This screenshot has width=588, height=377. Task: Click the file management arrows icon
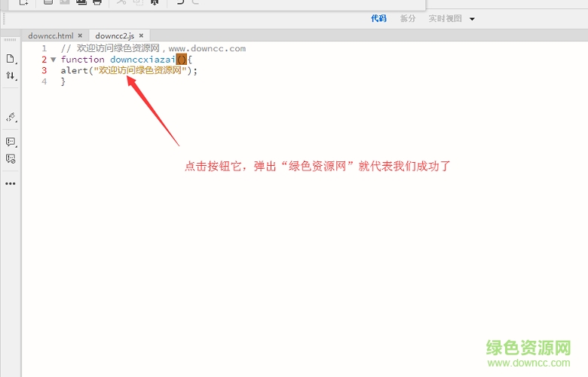11,75
